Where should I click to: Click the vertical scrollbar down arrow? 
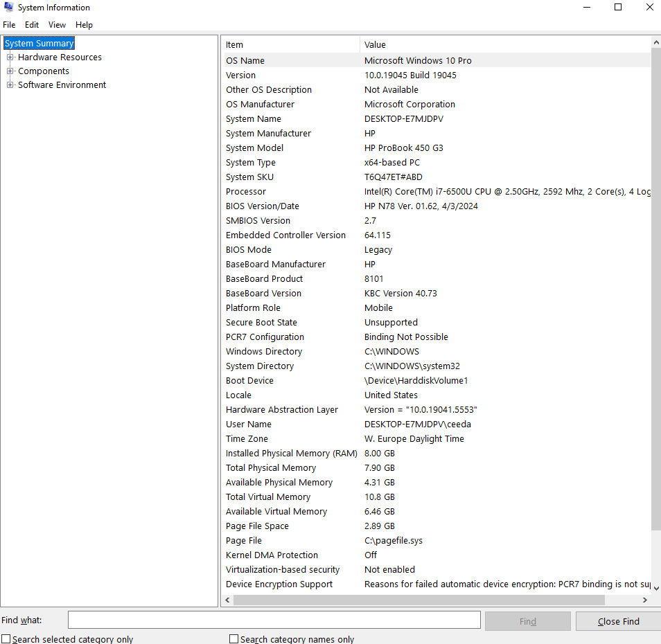(x=656, y=589)
